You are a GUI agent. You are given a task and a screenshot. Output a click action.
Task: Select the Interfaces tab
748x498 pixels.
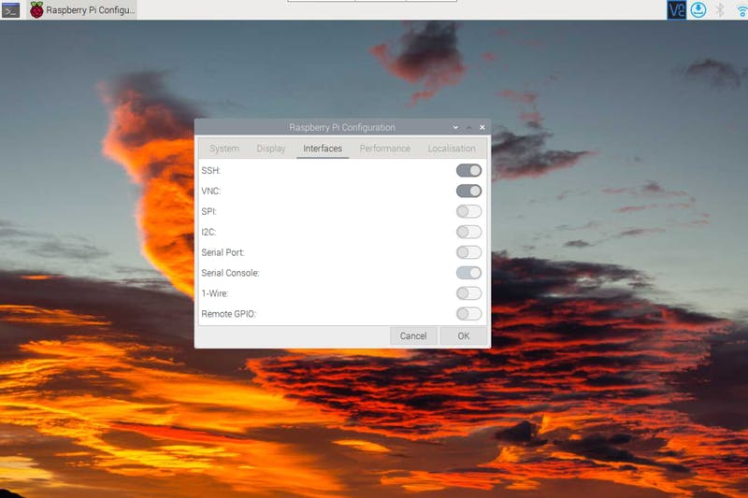tap(322, 148)
